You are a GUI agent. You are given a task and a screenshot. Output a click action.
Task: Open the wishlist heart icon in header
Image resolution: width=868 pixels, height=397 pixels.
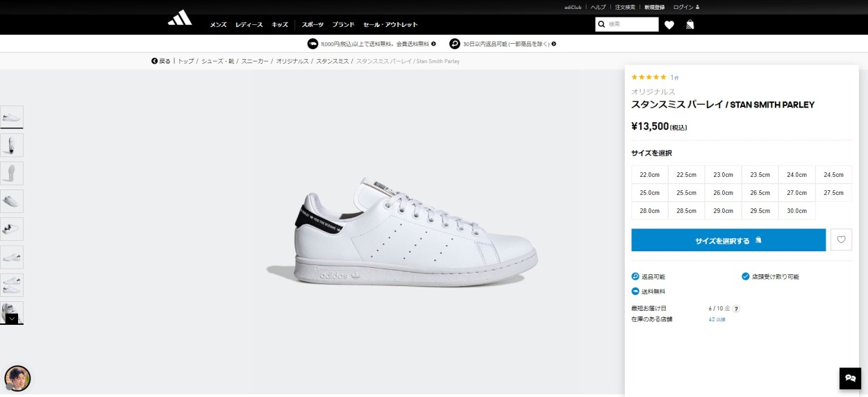669,25
